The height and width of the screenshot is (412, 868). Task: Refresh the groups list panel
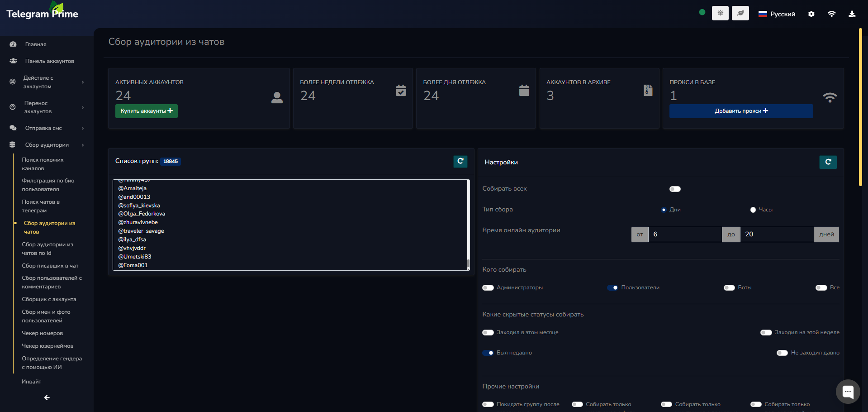coord(460,161)
